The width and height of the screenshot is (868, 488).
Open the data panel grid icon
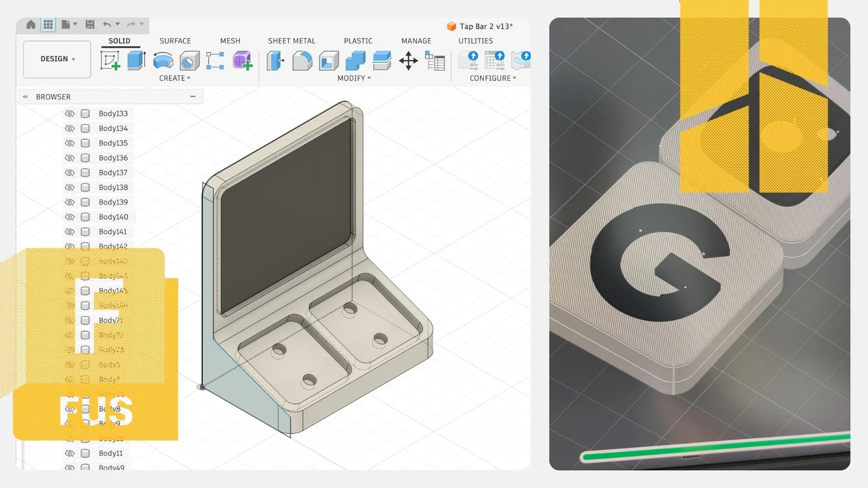point(48,24)
